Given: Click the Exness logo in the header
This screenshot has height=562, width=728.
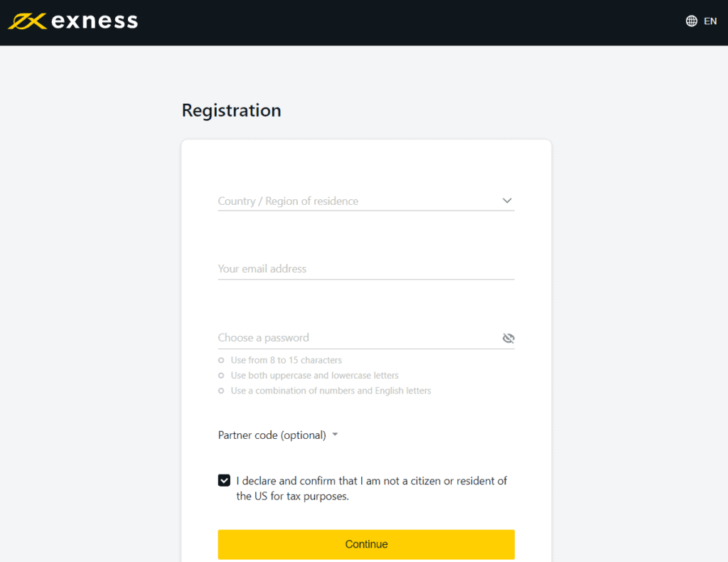Looking at the screenshot, I should point(73,21).
